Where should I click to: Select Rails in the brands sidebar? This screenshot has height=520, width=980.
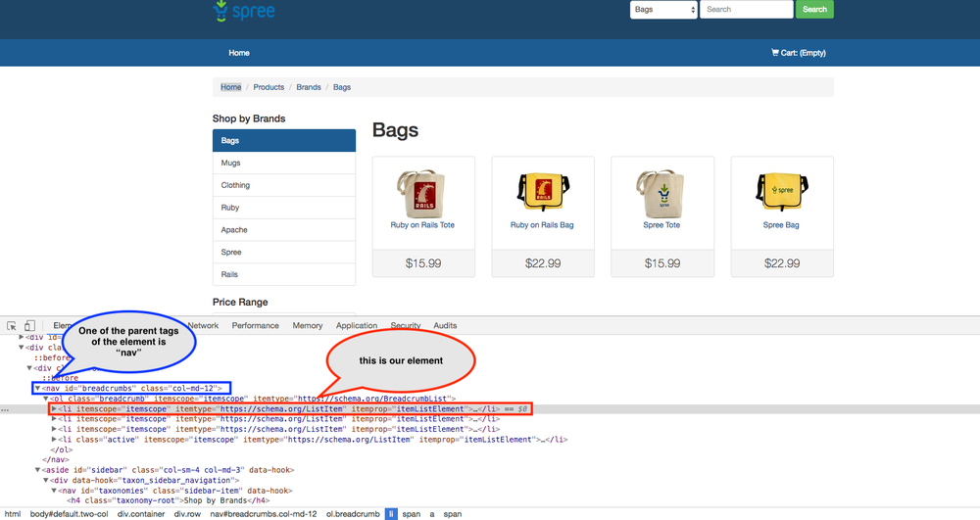(284, 274)
